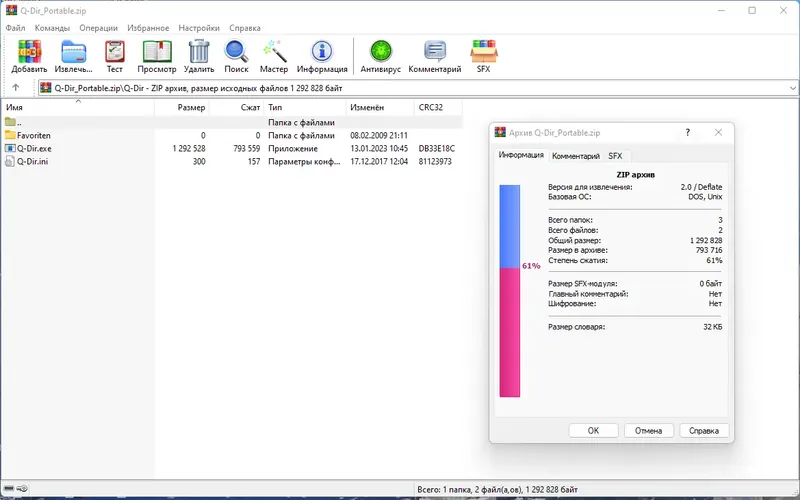This screenshot has width=800, height=500.
Task: Start the Антивирус green bug scan
Action: pyautogui.click(x=381, y=52)
